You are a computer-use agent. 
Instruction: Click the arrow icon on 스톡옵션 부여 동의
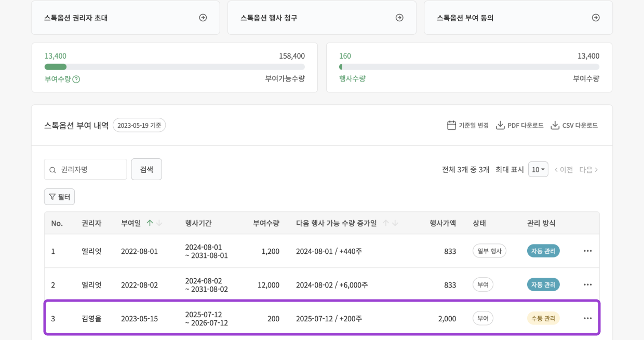click(x=596, y=18)
